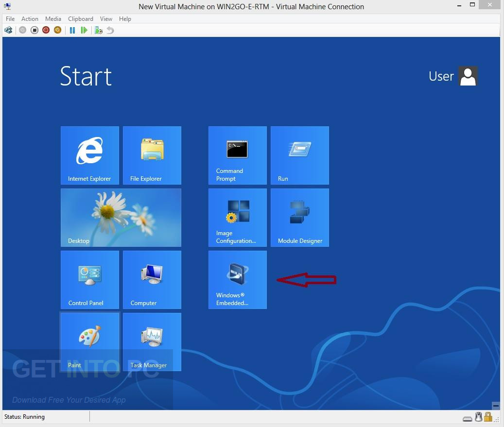Click the keyboard icon in the status bar

click(x=468, y=418)
